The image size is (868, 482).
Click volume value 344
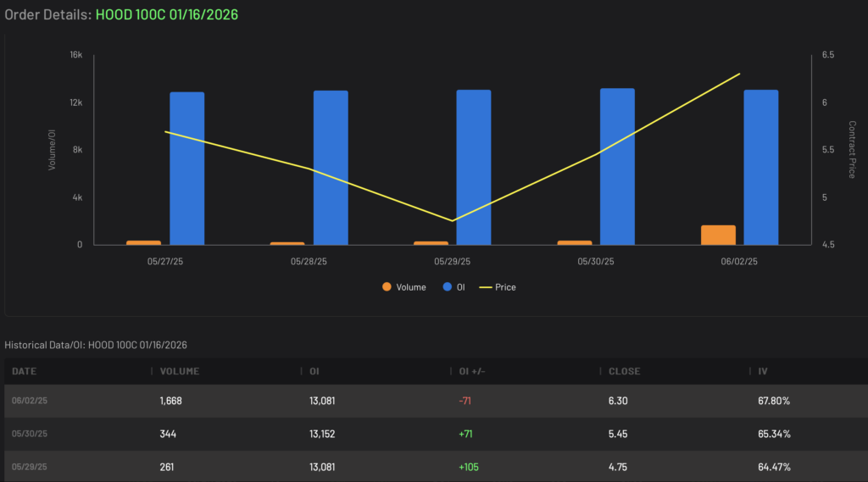pos(168,434)
